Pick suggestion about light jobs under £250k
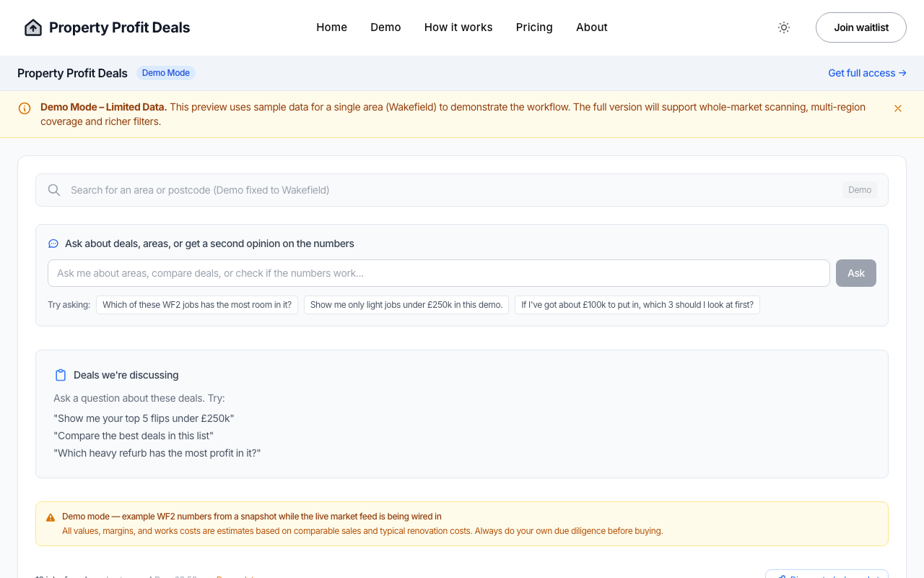The image size is (924, 578). tap(406, 305)
